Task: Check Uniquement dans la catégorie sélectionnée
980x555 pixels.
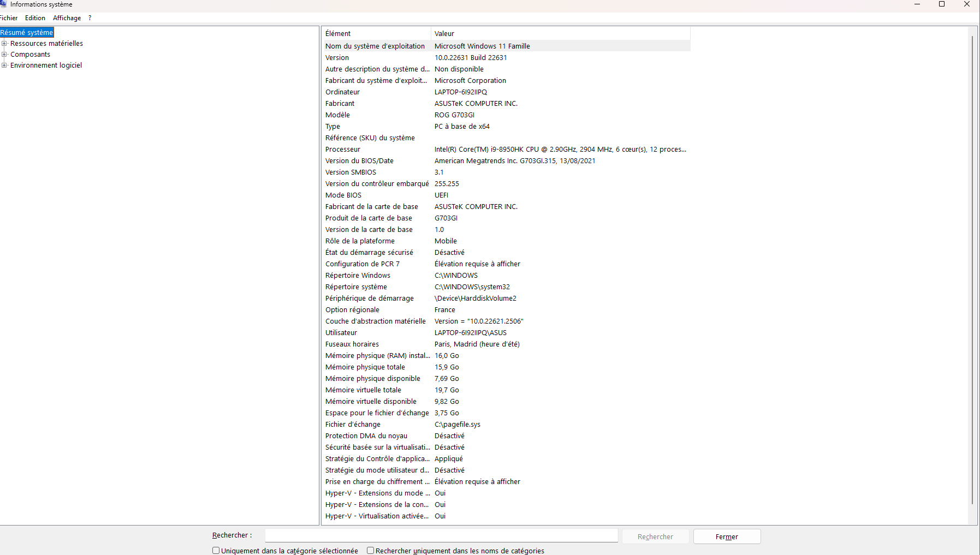Action: pos(216,550)
